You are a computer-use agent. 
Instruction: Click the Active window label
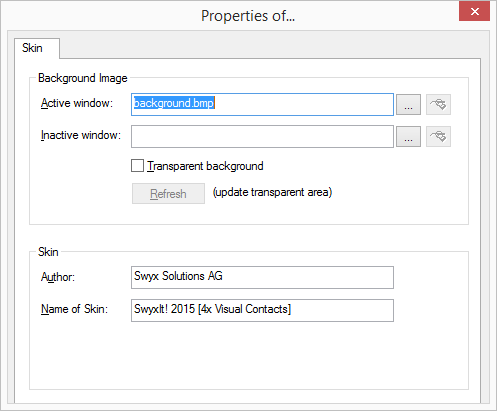coord(77,103)
